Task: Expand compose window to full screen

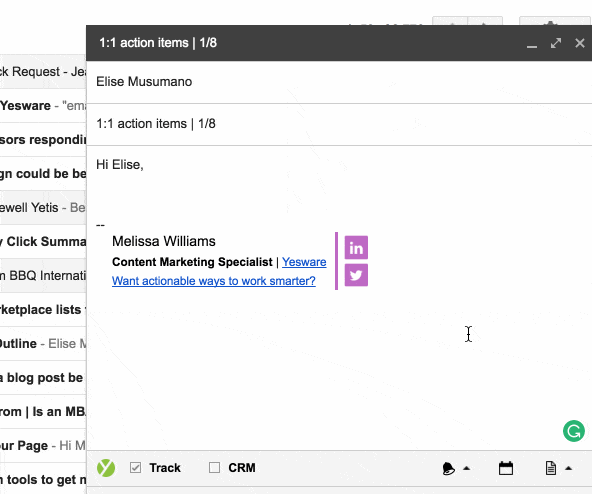Action: [556, 43]
